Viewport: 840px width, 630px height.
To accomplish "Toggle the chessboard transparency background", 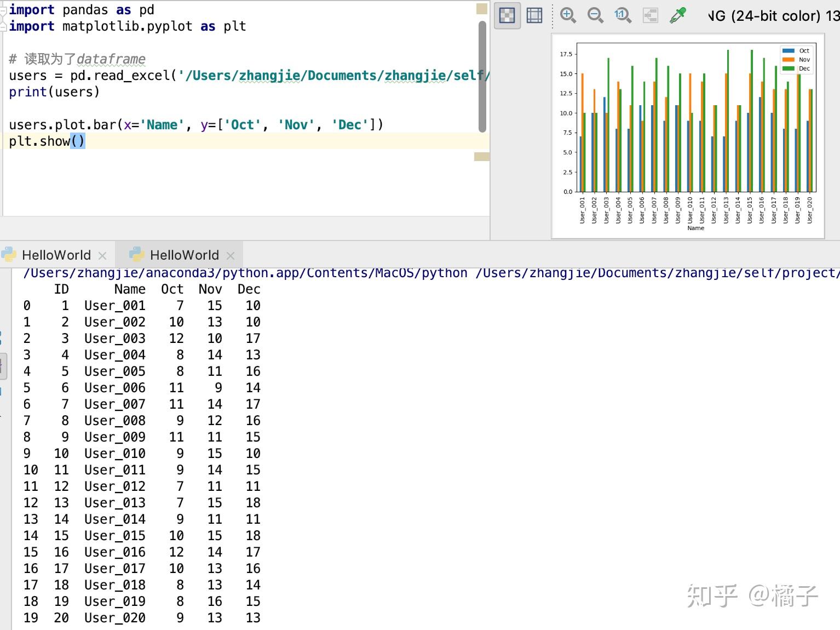I will [507, 15].
